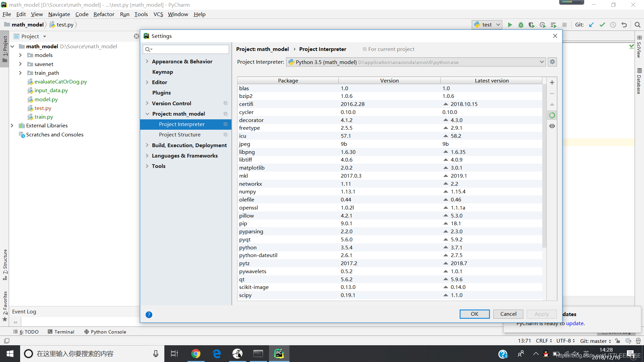Click the Profile run icon
644x362 pixels.
(543, 25)
